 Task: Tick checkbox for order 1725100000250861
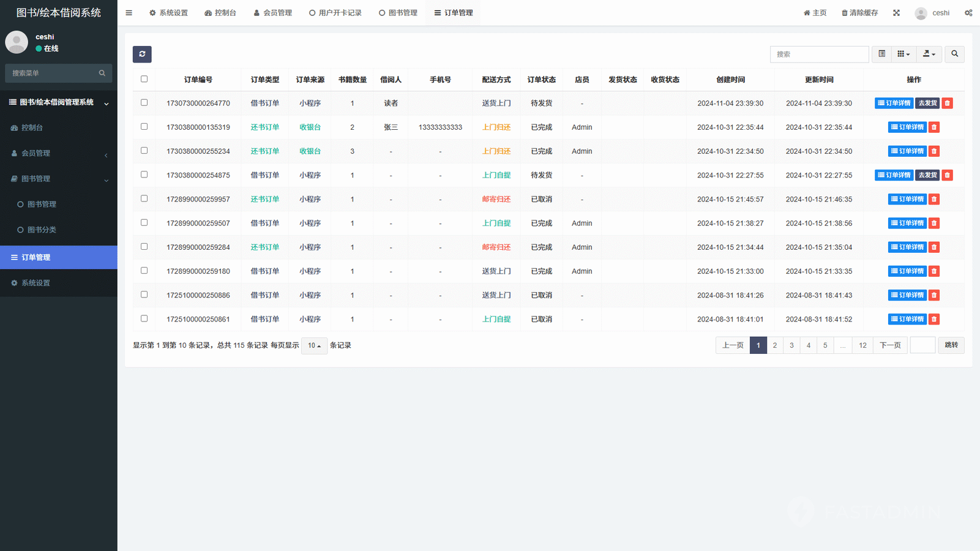[x=144, y=318]
